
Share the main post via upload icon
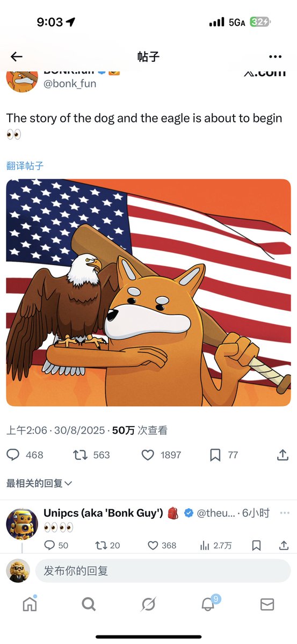click(x=282, y=455)
